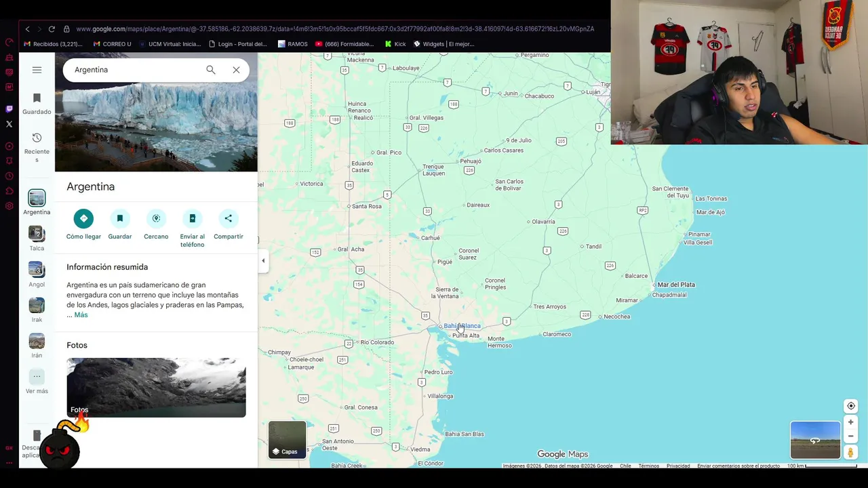868x488 pixels.
Task: Open the Perito Moreno header photo
Action: tap(156, 127)
